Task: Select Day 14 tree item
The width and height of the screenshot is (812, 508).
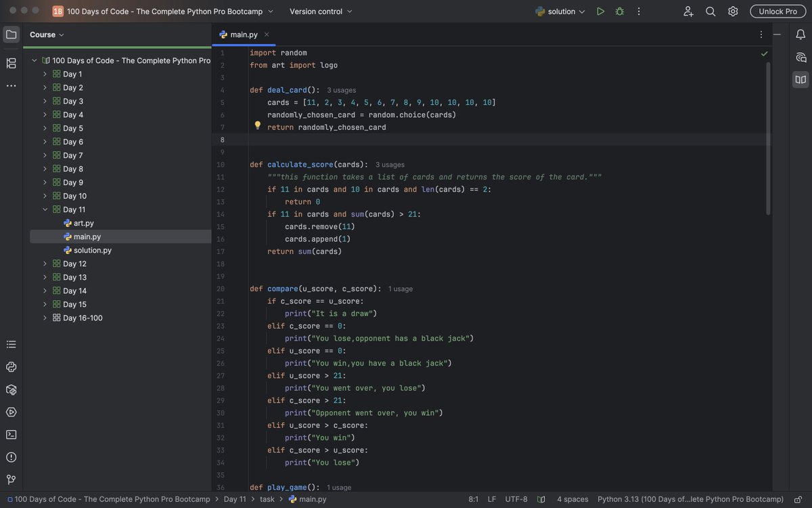Action: [x=74, y=291]
